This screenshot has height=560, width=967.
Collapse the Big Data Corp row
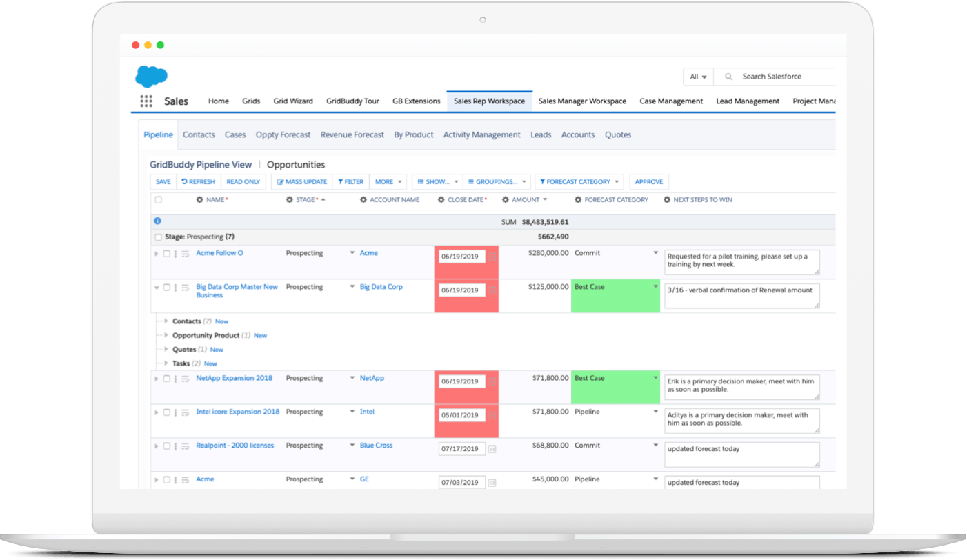tap(157, 288)
